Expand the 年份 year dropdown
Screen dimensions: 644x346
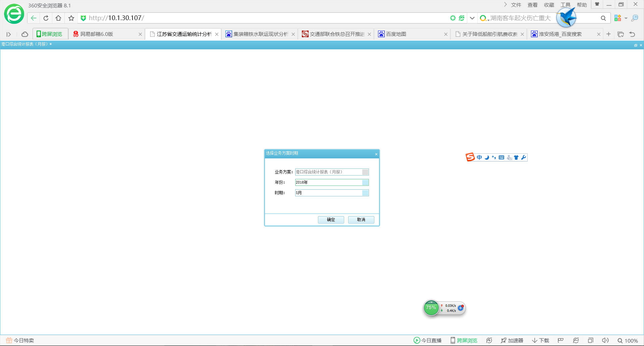pyautogui.click(x=365, y=182)
